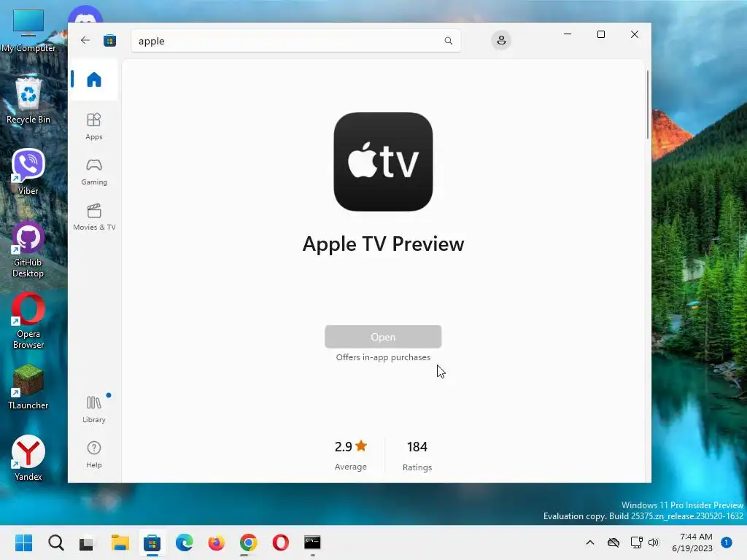Viewport: 747px width, 560px height.
Task: Open the Windows Start menu
Action: (x=23, y=542)
